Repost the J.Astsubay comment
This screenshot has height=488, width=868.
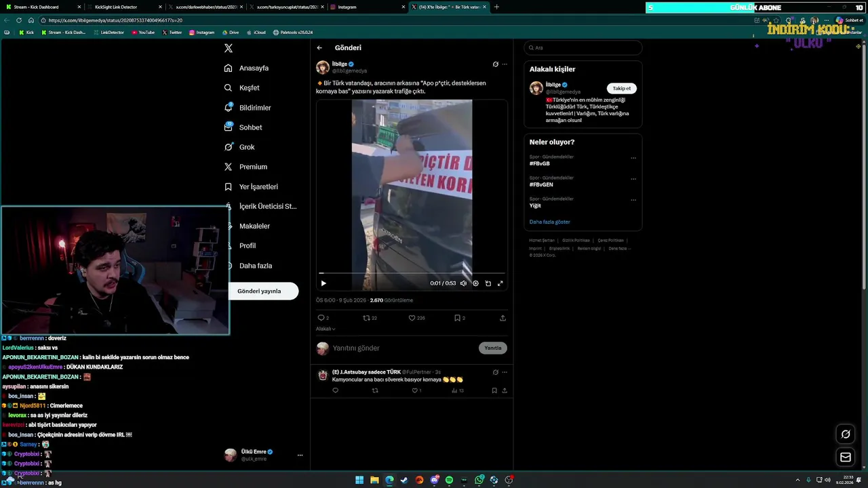(x=375, y=390)
